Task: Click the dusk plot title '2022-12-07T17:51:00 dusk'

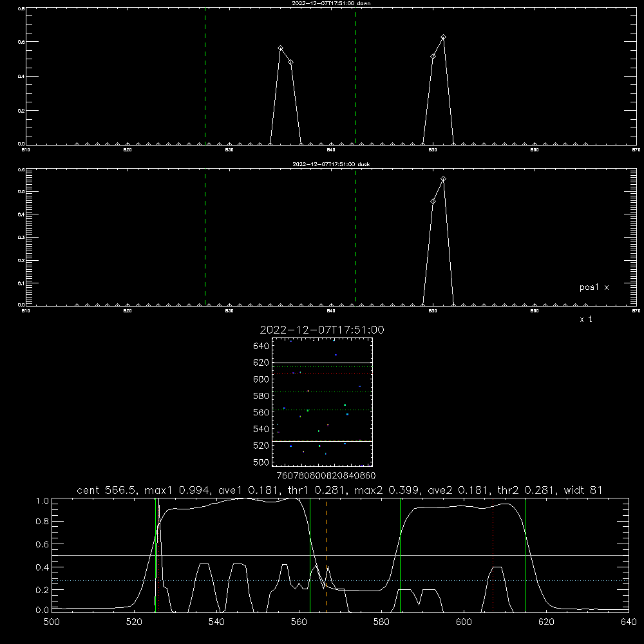Action: click(x=331, y=164)
